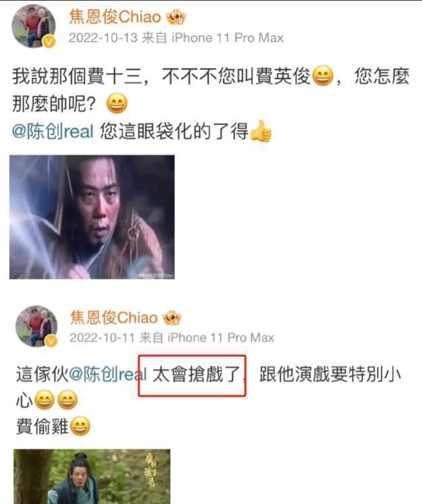Click the thumbs-up emoji after 了得
The image size is (422, 504).
[x=261, y=131]
